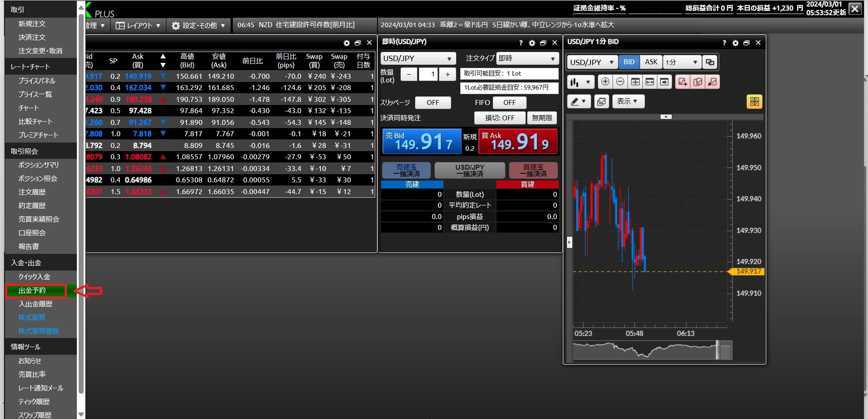Open the レイアウト menu
Screen dimensions: 868x419
[138, 26]
